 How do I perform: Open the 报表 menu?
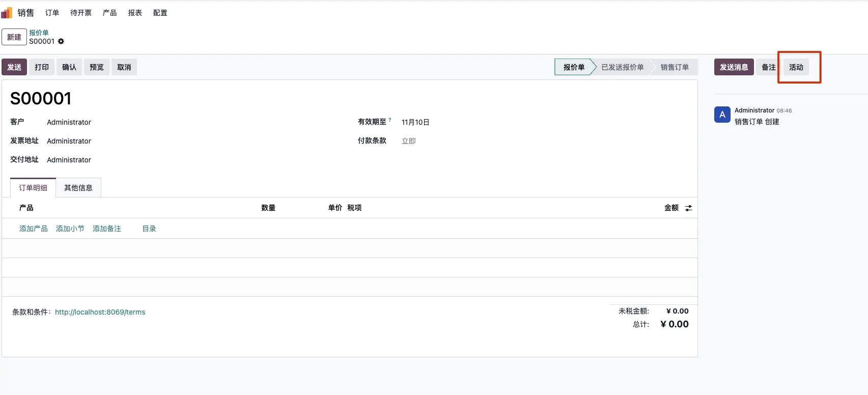pos(135,13)
